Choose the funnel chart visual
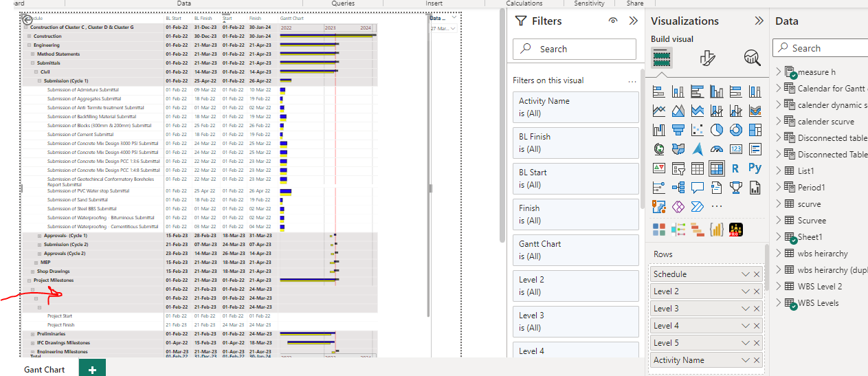 678,130
